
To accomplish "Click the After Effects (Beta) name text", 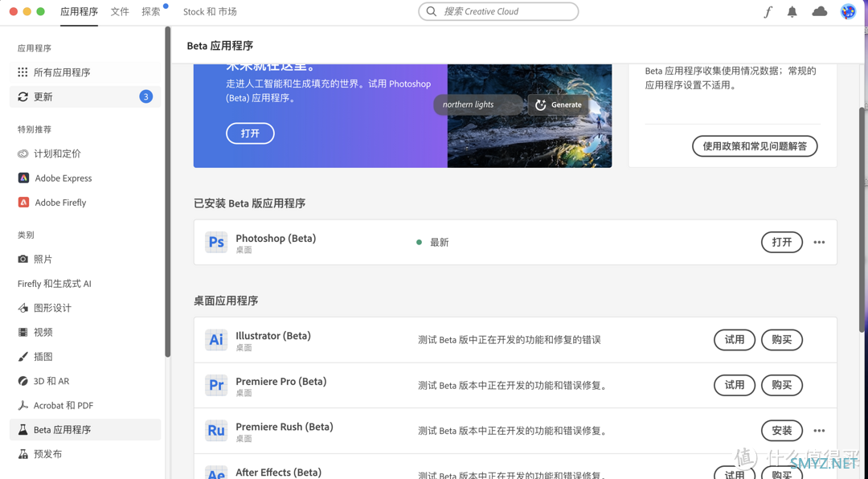I will coord(278,473).
